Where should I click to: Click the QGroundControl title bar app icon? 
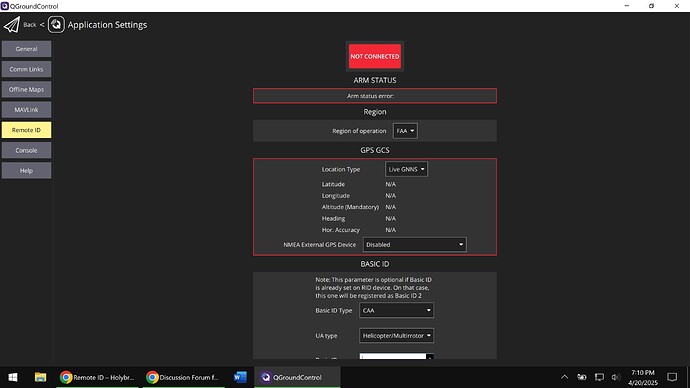coord(5,6)
